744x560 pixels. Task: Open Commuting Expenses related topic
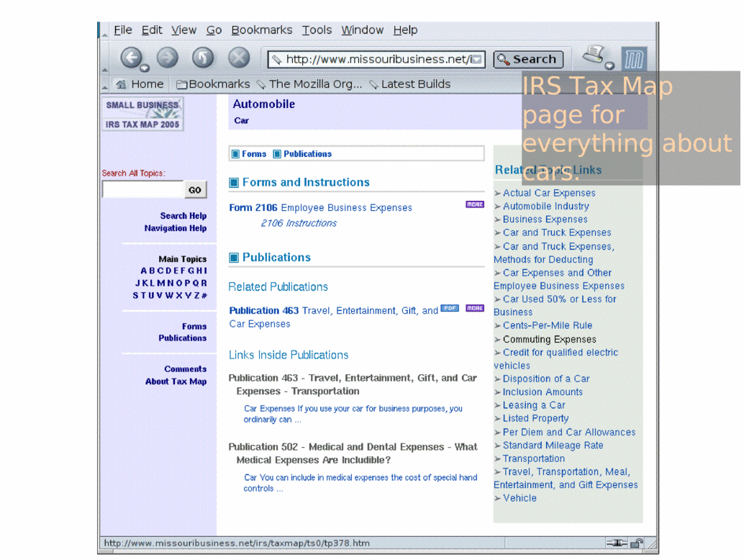(550, 339)
